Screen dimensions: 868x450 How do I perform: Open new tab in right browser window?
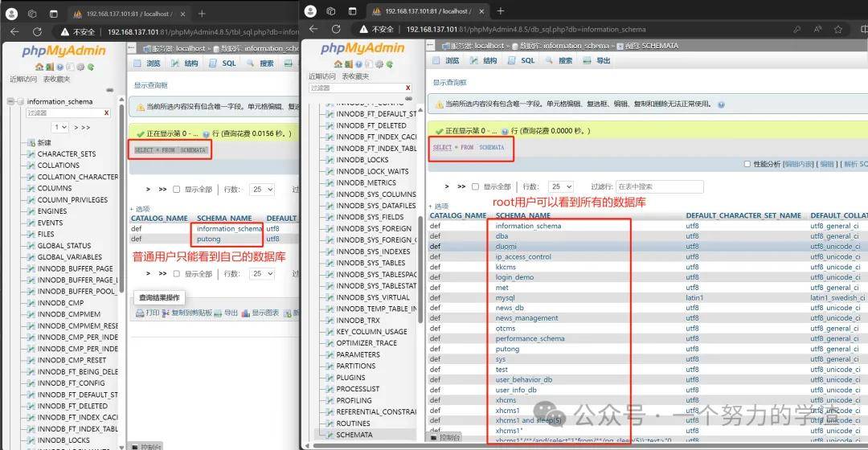coord(501,11)
